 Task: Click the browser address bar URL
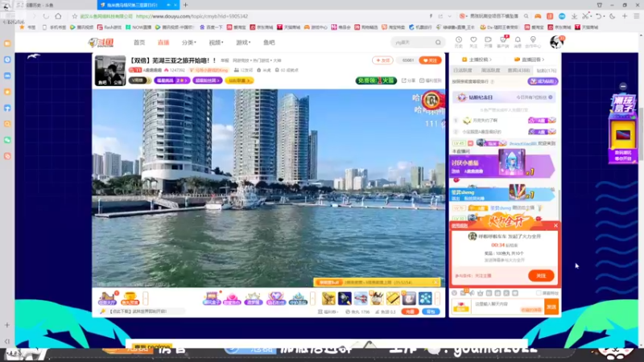click(x=192, y=16)
